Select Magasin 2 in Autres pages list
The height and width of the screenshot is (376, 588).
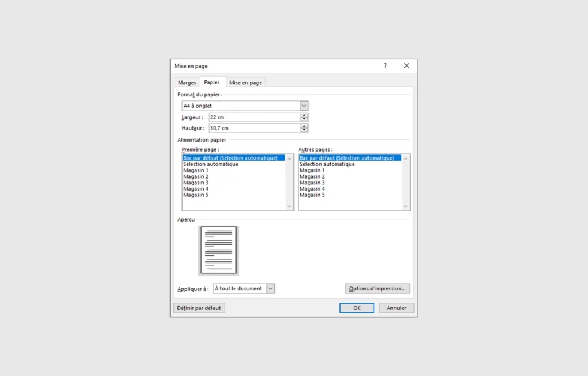click(x=350, y=177)
